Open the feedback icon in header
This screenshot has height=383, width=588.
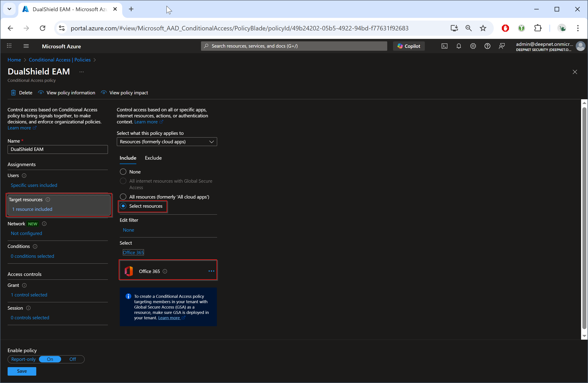502,46
